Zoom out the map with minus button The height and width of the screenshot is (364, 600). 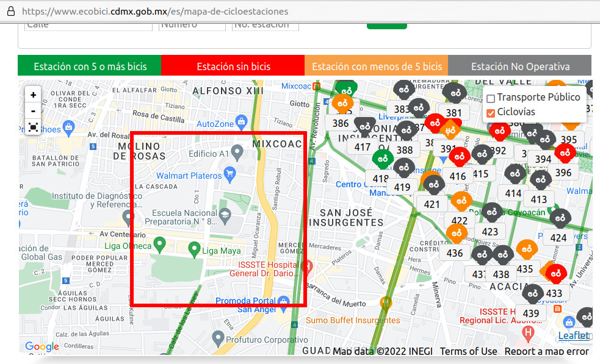(x=34, y=111)
